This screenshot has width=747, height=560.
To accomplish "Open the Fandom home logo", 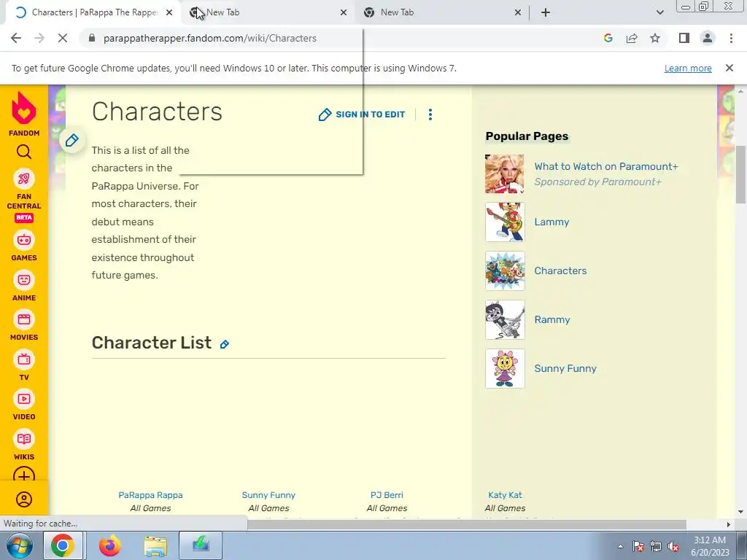I will click(24, 113).
